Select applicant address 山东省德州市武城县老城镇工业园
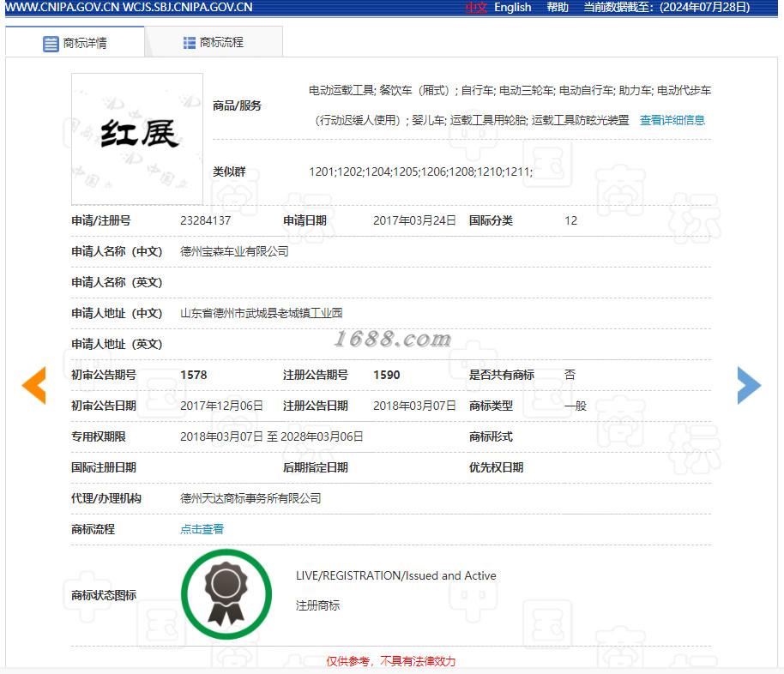This screenshot has width=784, height=674. click(x=261, y=313)
